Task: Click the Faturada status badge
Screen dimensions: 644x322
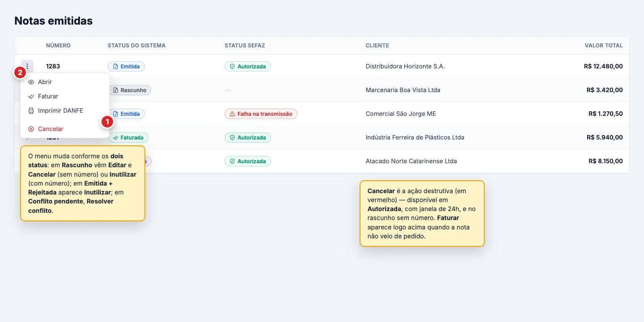Action: pos(128,138)
